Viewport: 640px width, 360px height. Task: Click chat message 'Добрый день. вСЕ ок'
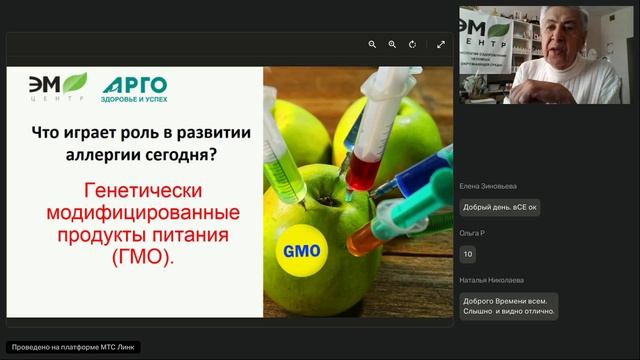click(x=500, y=207)
